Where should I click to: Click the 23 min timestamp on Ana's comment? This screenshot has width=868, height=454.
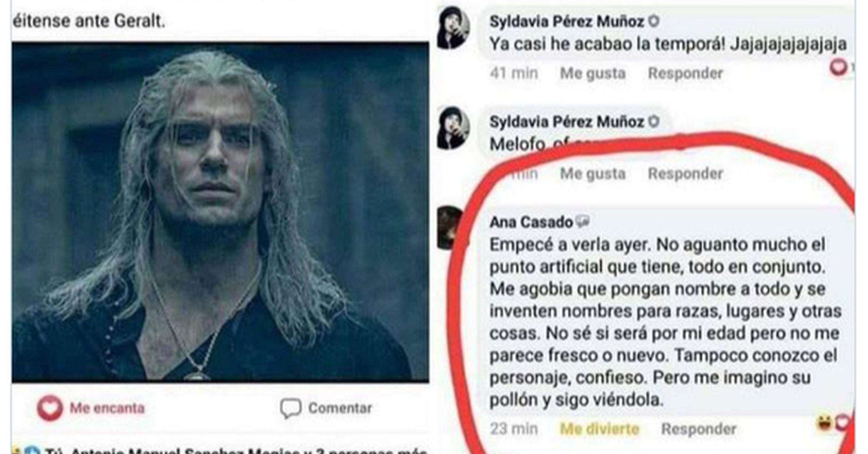coord(513,429)
